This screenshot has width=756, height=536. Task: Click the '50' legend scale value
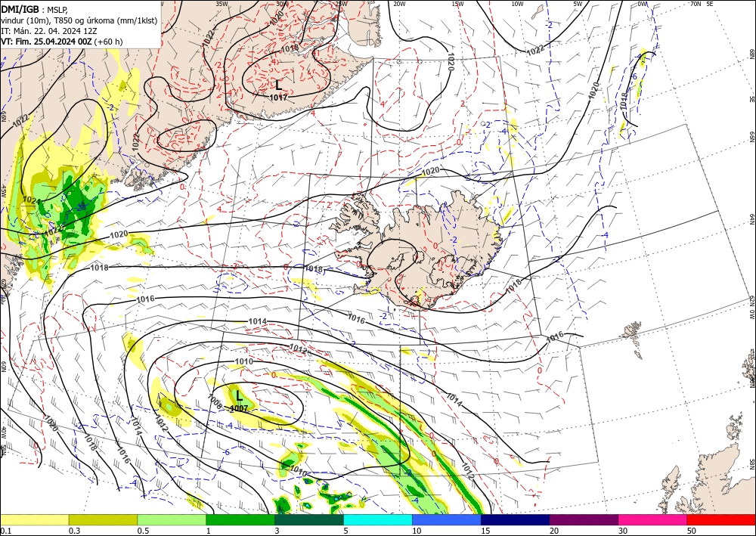(691, 531)
